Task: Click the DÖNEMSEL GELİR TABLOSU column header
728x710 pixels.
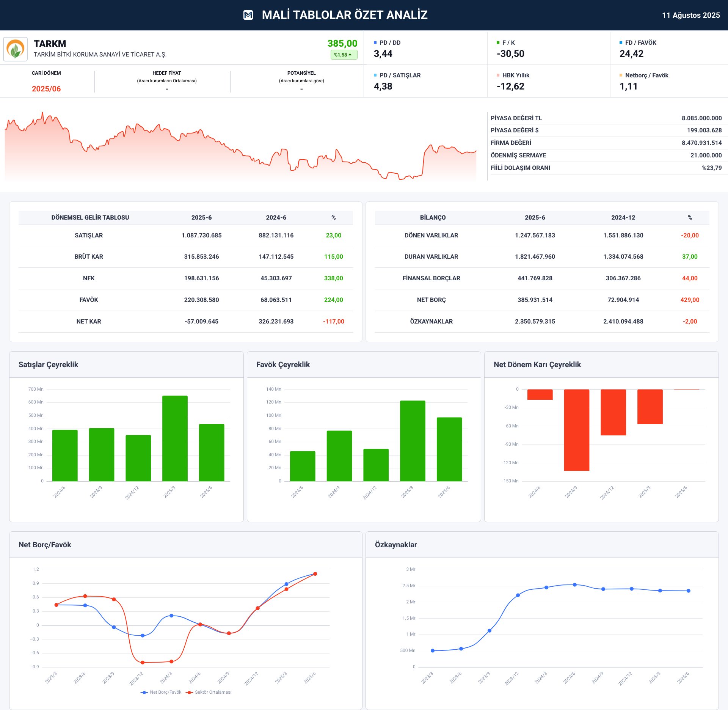Action: click(90, 218)
